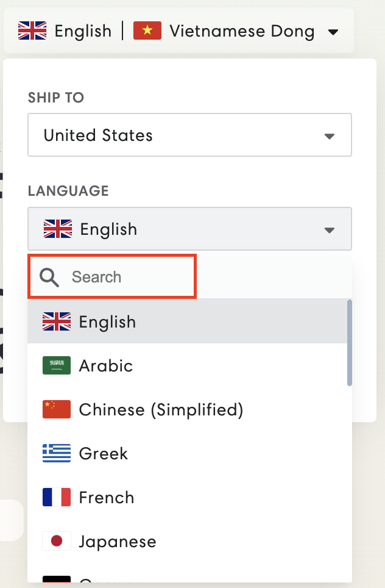The width and height of the screenshot is (385, 588).
Task: Click the Saudi flag beside Arabic
Action: [57, 365]
